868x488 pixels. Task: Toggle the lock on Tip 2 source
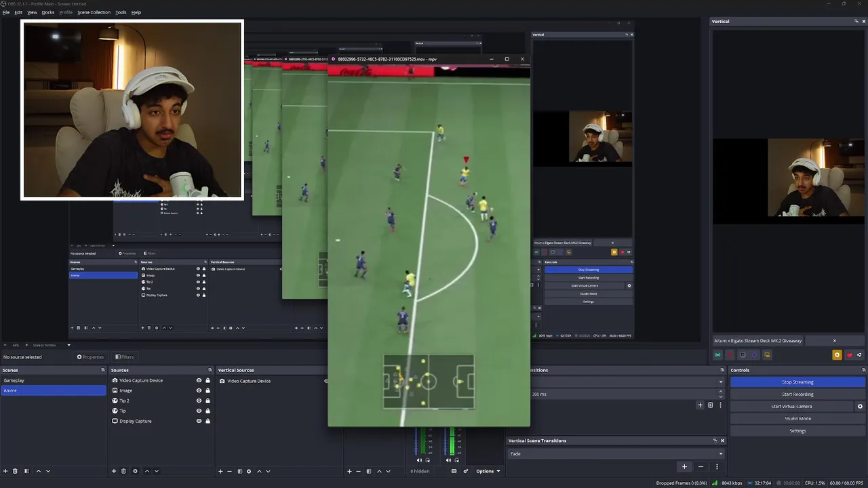click(x=208, y=401)
